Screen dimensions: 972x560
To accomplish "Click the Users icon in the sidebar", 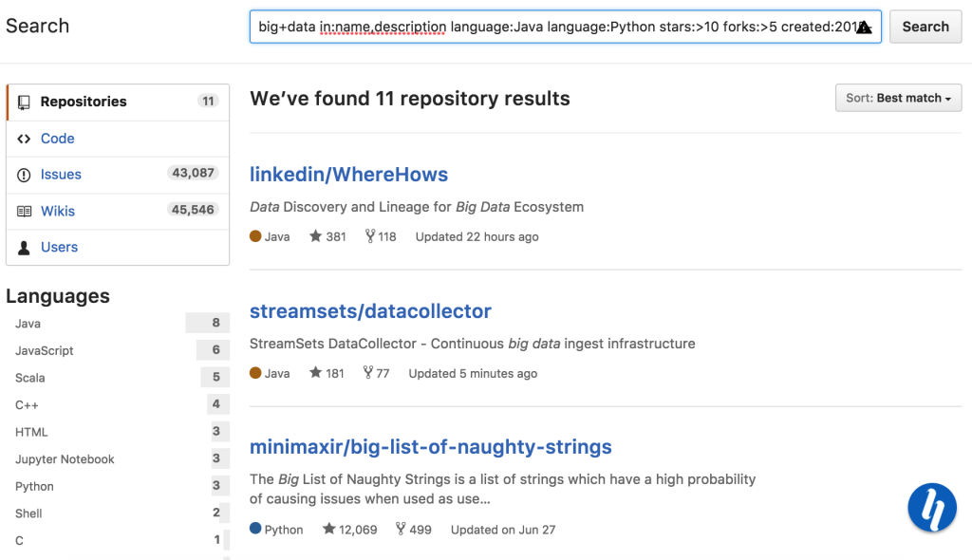I will [x=25, y=247].
